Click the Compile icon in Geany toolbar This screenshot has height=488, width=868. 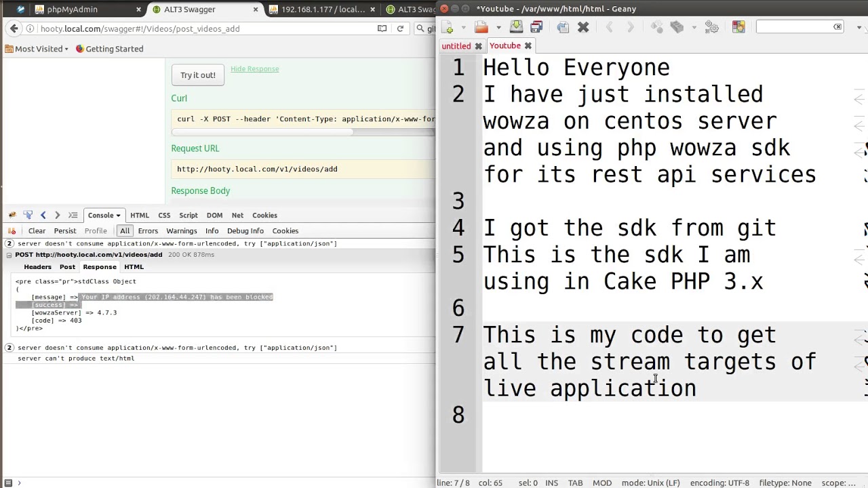tap(656, 27)
